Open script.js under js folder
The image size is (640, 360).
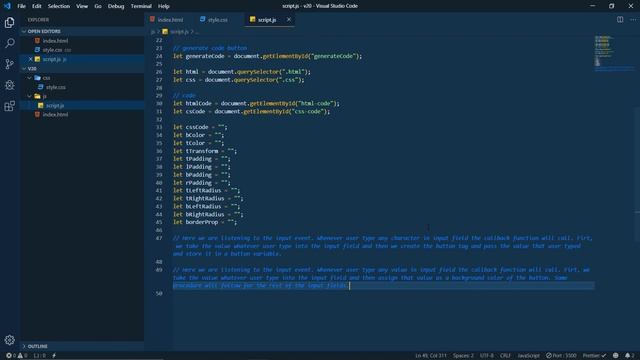tap(55, 105)
